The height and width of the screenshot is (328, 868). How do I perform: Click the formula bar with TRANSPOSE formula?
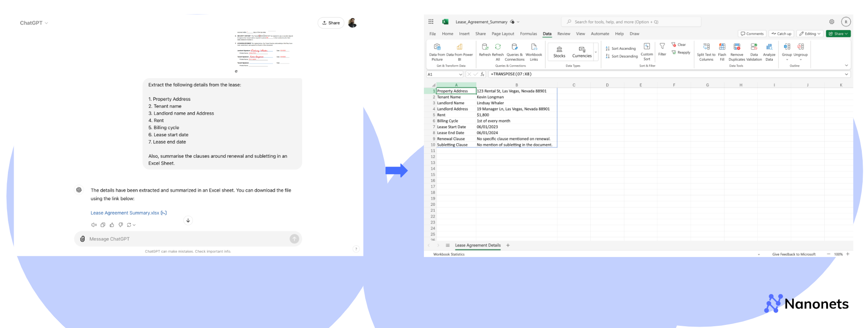(665, 74)
